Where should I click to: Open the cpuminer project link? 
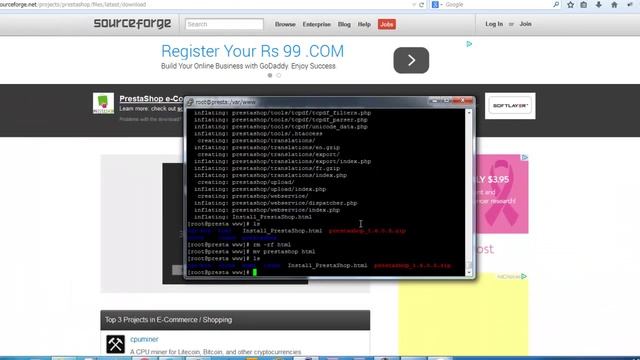pyautogui.click(x=144, y=339)
